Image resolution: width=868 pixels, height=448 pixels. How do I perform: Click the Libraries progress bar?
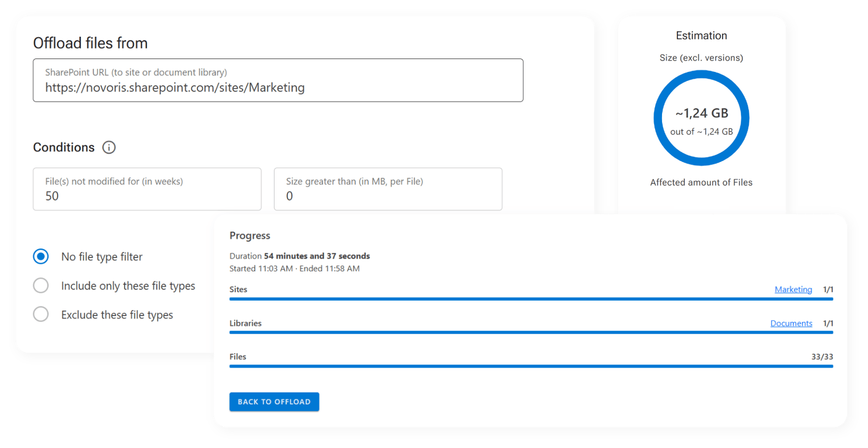(x=531, y=333)
